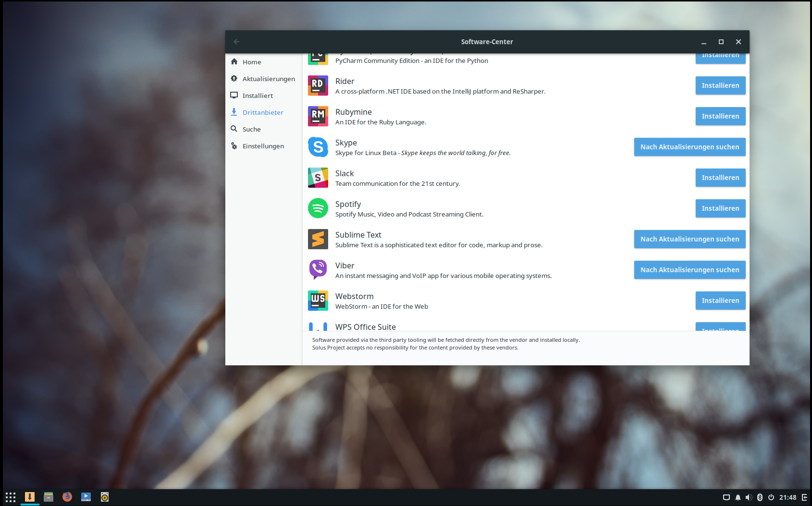Screen dimensions: 812x506
Task: Click the Skype app icon
Action: coord(318,147)
